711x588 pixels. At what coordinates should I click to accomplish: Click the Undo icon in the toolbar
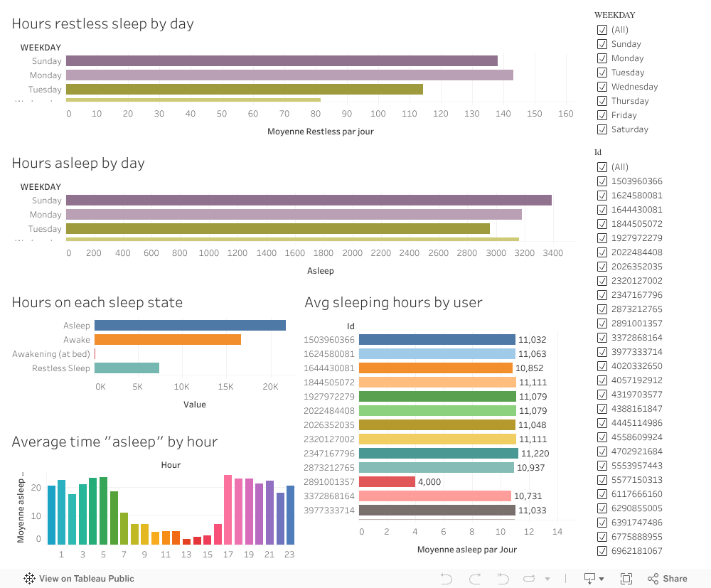pyautogui.click(x=447, y=579)
